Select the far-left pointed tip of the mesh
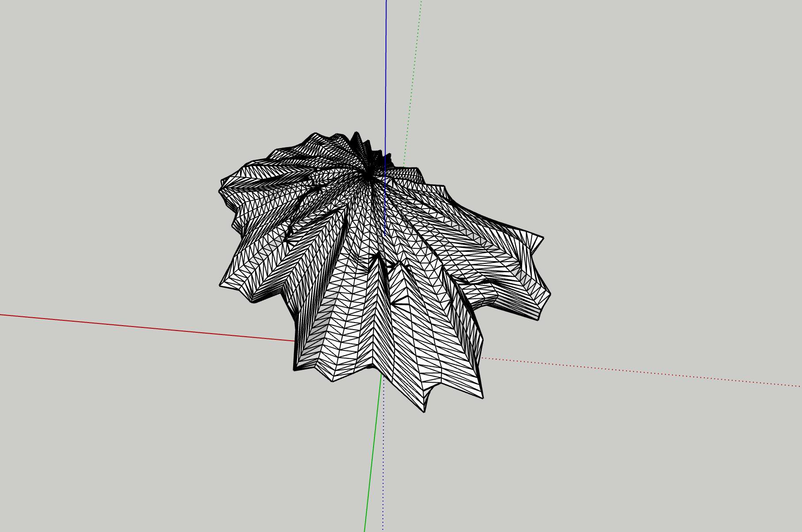802x532 pixels. click(220, 285)
